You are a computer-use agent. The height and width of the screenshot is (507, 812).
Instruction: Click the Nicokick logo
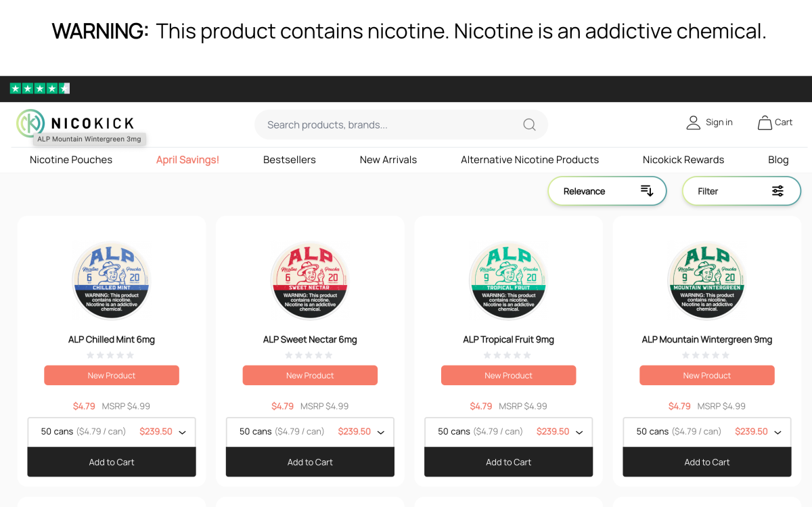point(75,123)
